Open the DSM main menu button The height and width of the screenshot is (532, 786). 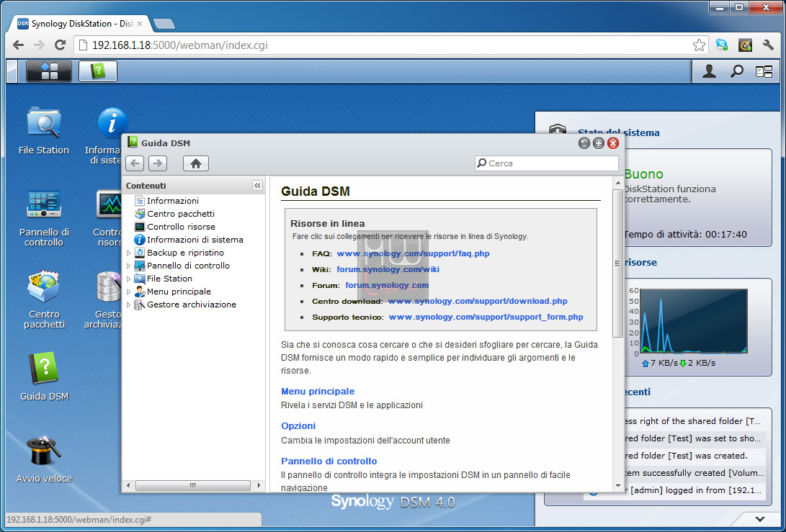tap(48, 71)
